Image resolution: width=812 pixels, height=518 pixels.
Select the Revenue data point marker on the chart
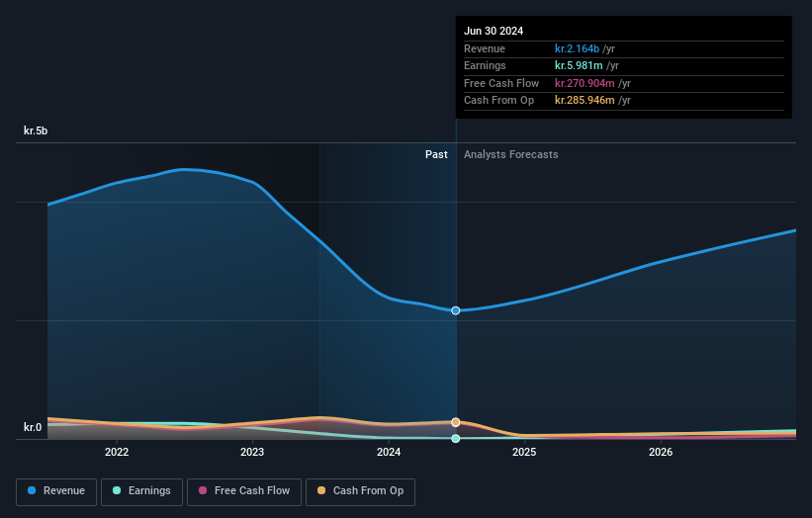(x=456, y=310)
